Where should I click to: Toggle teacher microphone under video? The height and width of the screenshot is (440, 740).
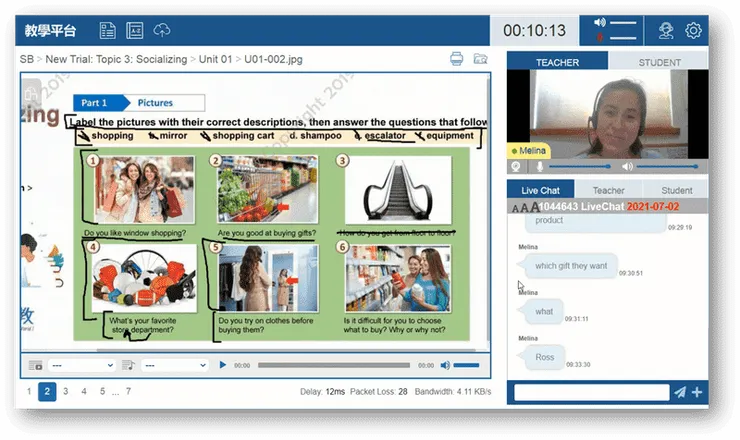540,167
